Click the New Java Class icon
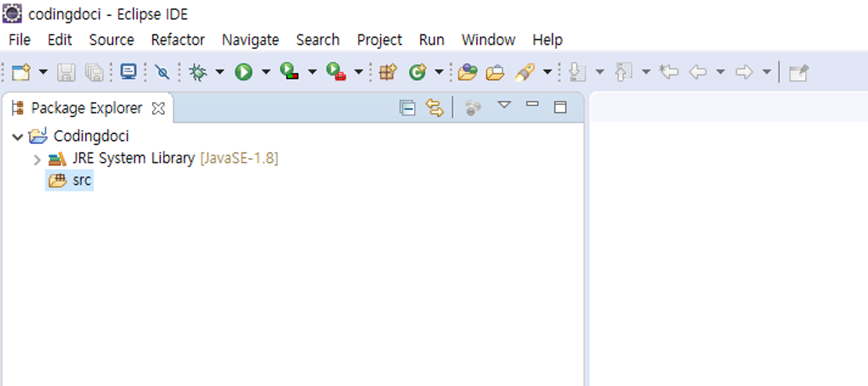This screenshot has height=386, width=868. pyautogui.click(x=418, y=72)
